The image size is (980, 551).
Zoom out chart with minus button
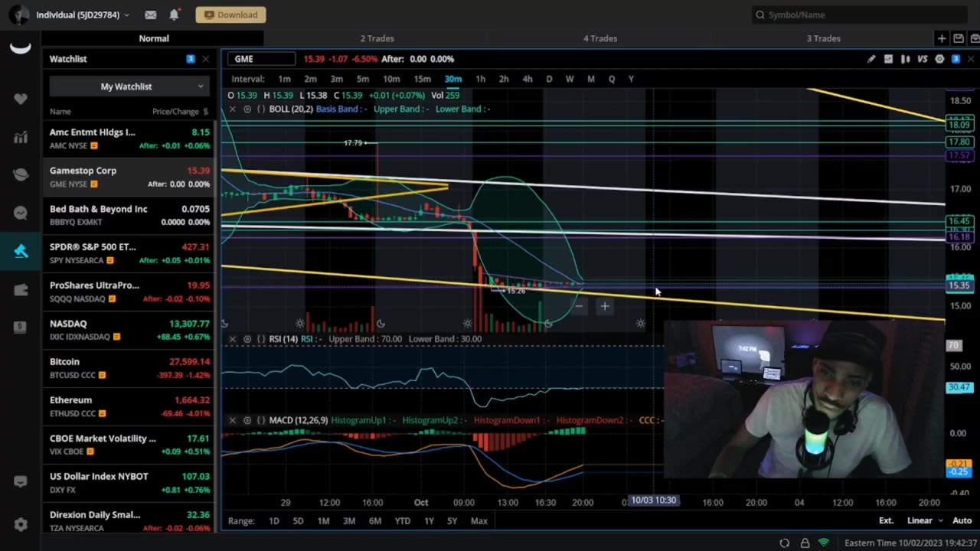coord(579,306)
